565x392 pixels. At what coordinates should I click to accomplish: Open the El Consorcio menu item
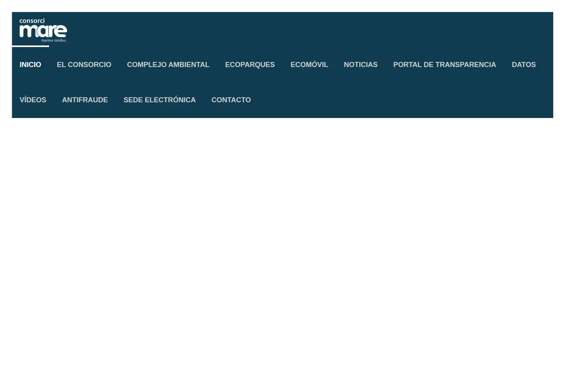[84, 65]
